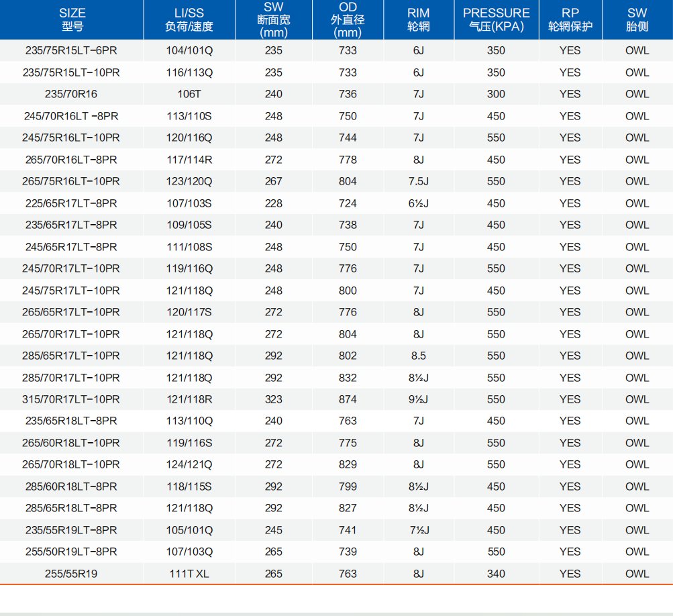Click the 235/70R16 size entry
673x616 pixels.
coord(71,94)
